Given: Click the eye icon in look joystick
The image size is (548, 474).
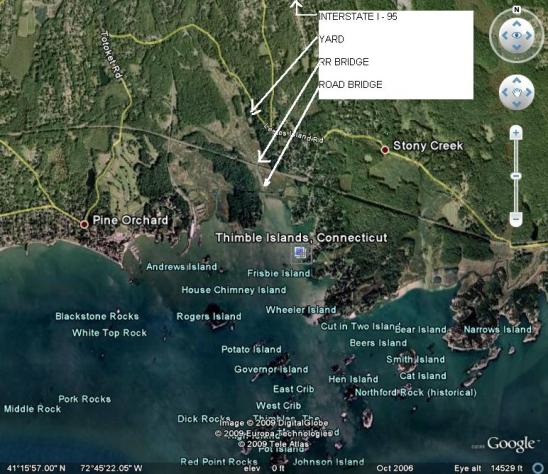Looking at the screenshot, I should point(517,35).
